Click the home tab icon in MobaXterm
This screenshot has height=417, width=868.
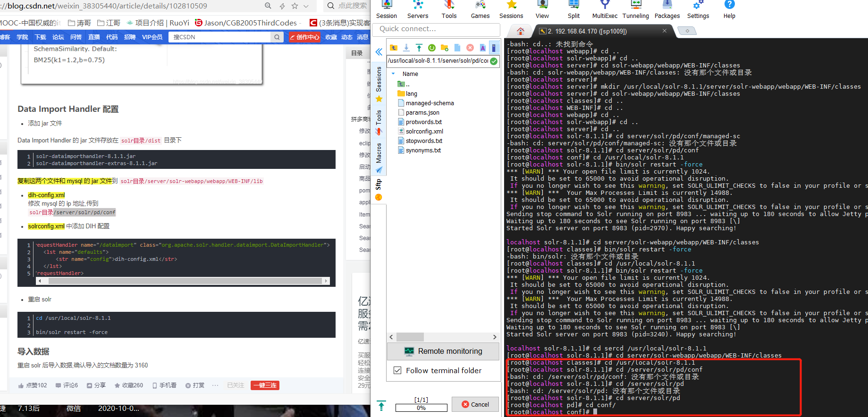520,31
